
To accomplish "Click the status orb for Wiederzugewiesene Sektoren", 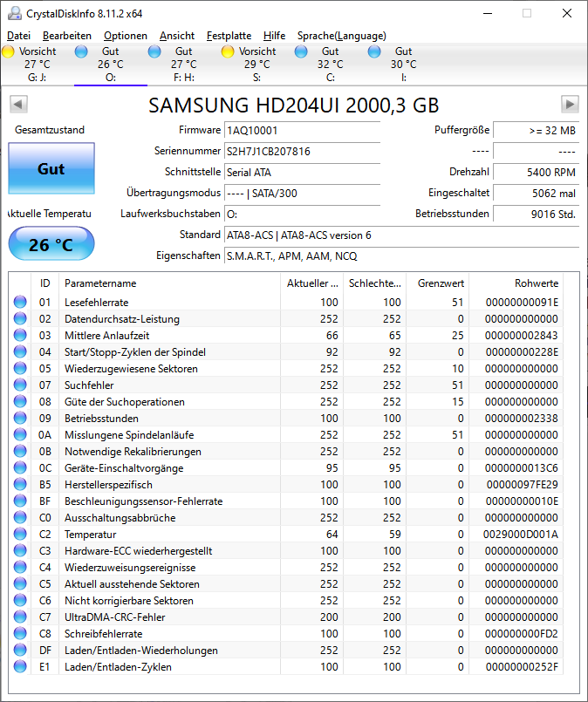I will click(x=20, y=369).
